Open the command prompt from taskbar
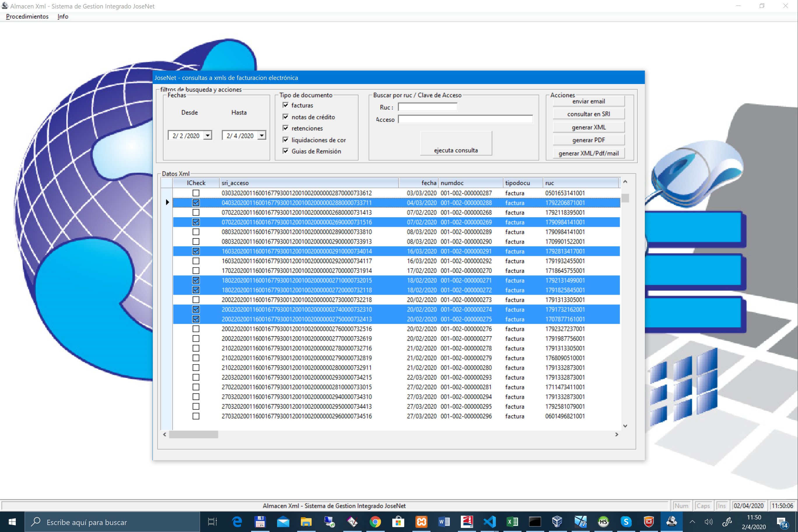The width and height of the screenshot is (798, 532). coord(535,522)
